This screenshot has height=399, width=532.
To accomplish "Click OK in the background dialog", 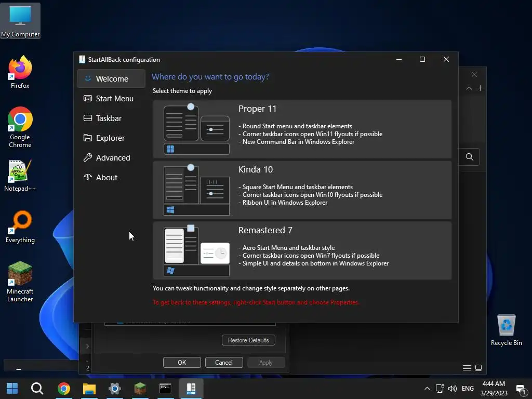I will [182, 362].
